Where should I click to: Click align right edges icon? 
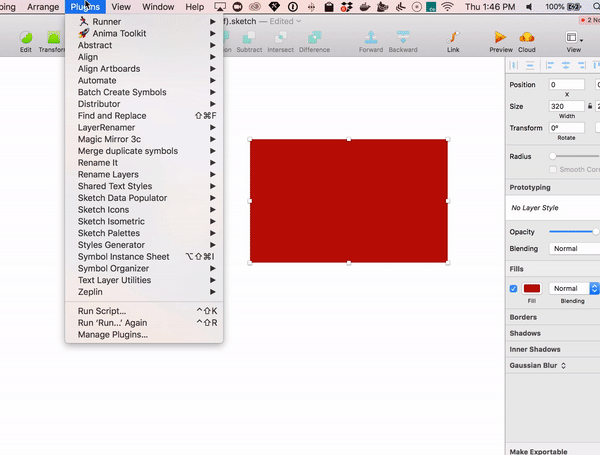pyautogui.click(x=582, y=65)
